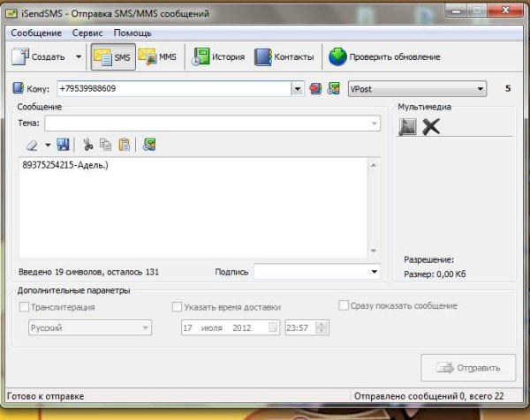Click Отправлено сообщений 0, всего 22 status

[x=429, y=396]
